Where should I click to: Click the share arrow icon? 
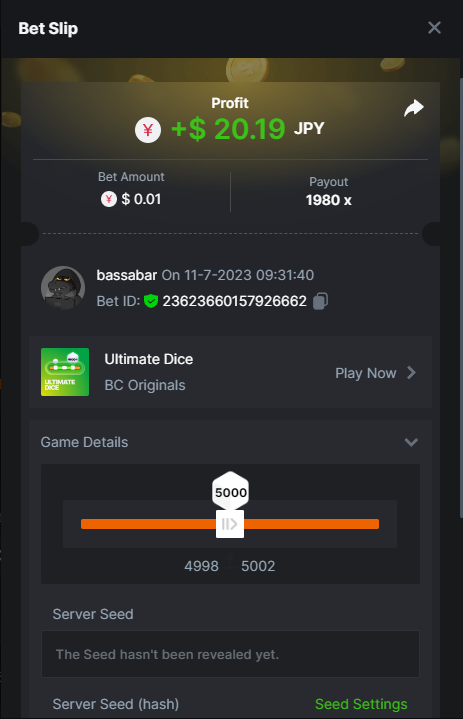point(413,108)
